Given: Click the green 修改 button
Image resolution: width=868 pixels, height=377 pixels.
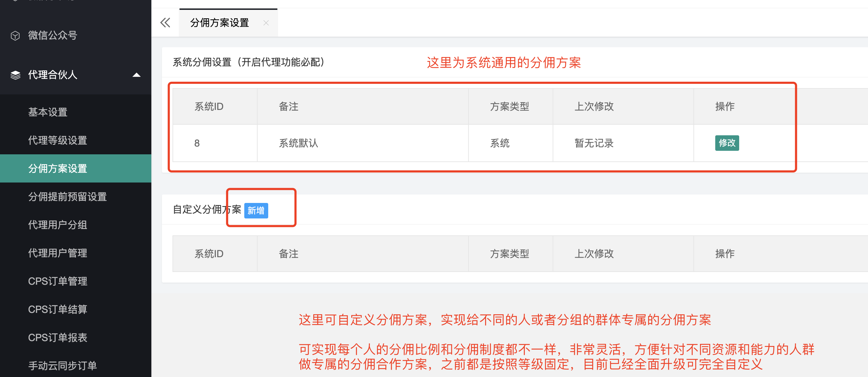Looking at the screenshot, I should tap(727, 143).
